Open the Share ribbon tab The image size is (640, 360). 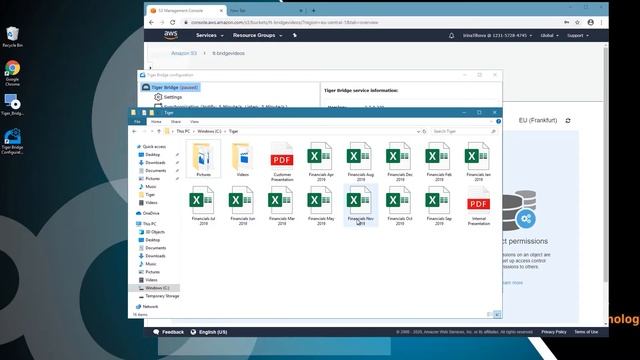pos(176,122)
